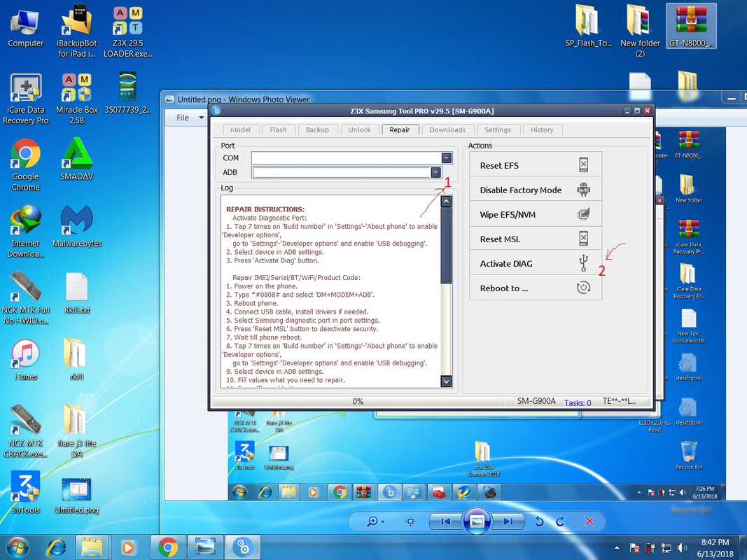Open the Reboot to ... options
This screenshot has height=560, width=747.
536,288
